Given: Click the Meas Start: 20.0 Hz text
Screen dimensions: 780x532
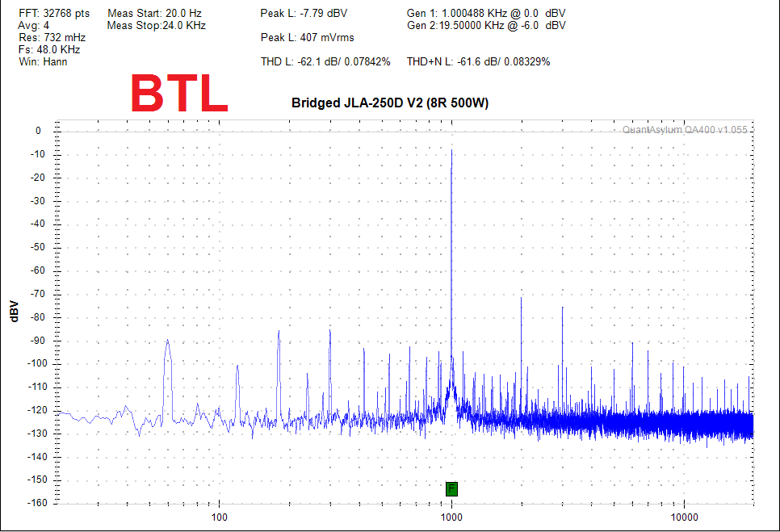Looking at the screenshot, I should pyautogui.click(x=154, y=14).
